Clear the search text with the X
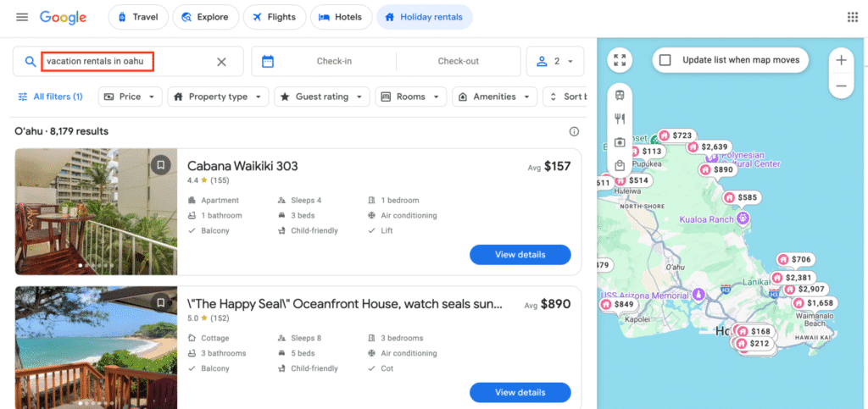 pyautogui.click(x=221, y=62)
